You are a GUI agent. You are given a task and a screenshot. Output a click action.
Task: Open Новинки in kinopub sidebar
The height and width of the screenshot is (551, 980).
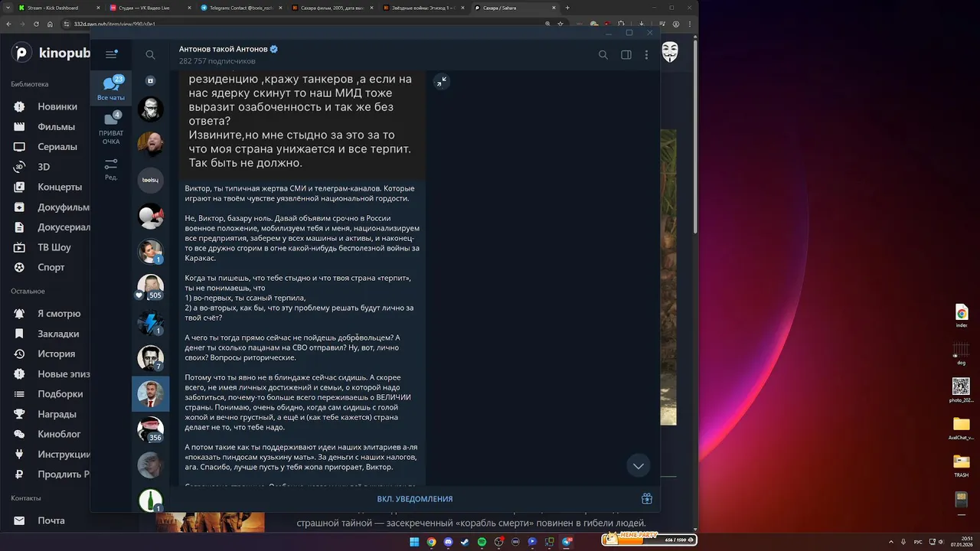(57, 106)
